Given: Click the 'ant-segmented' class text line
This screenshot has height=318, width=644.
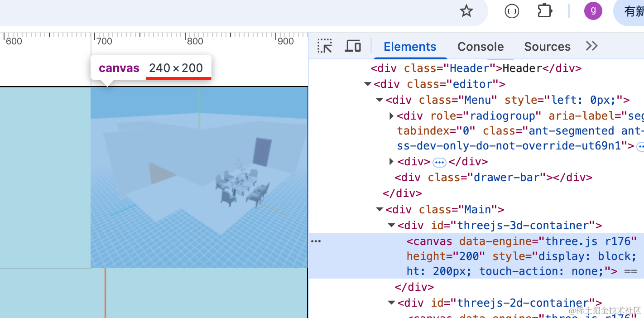Looking at the screenshot, I should tap(520, 131).
